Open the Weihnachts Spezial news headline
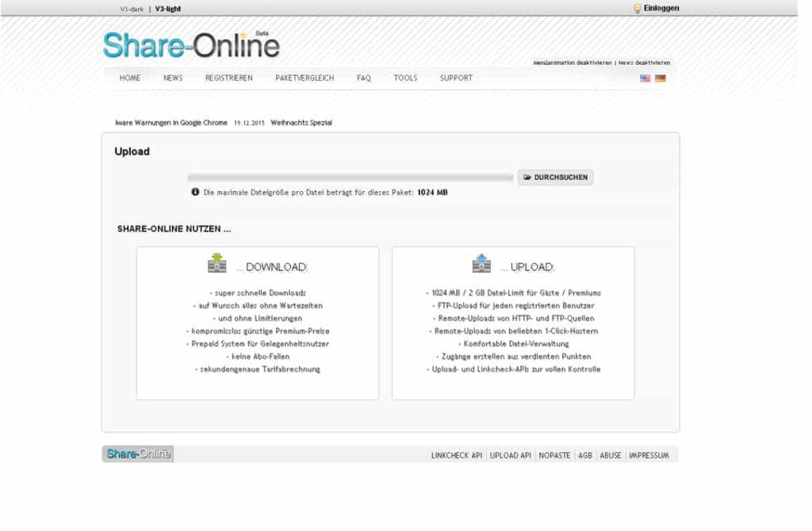The height and width of the screenshot is (531, 812). click(301, 123)
